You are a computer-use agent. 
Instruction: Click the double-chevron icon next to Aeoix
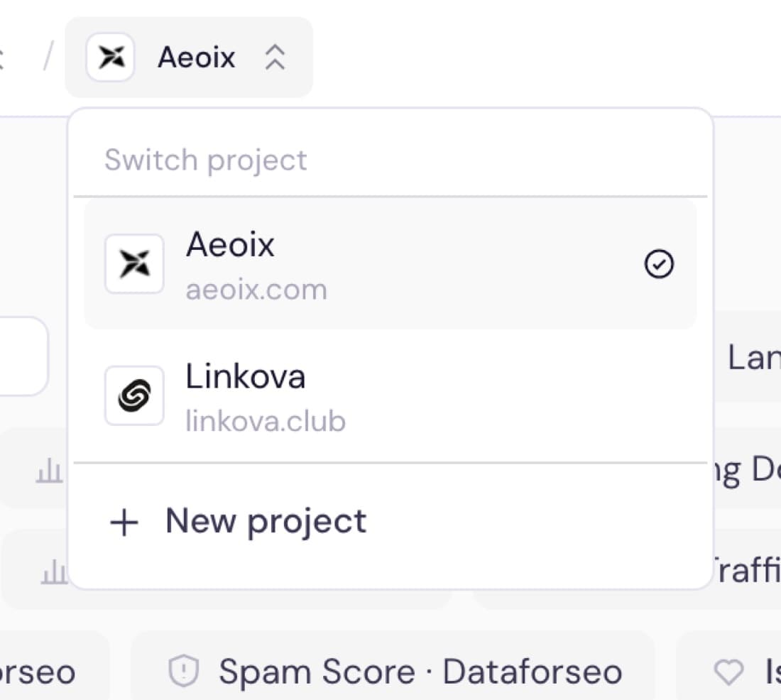[275, 58]
